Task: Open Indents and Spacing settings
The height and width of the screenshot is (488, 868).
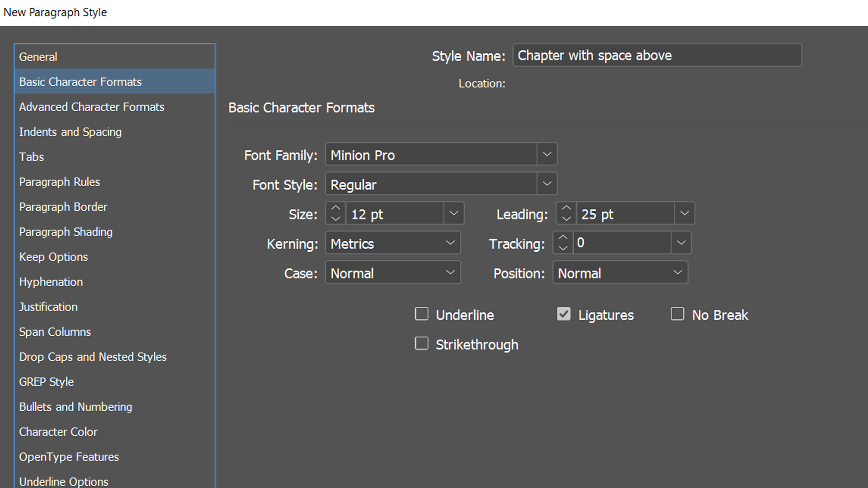Action: 70,132
